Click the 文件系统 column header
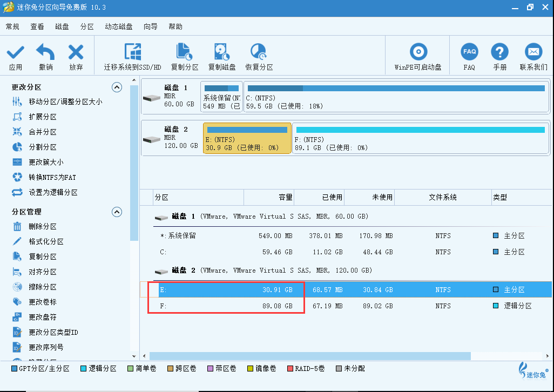 click(x=443, y=198)
